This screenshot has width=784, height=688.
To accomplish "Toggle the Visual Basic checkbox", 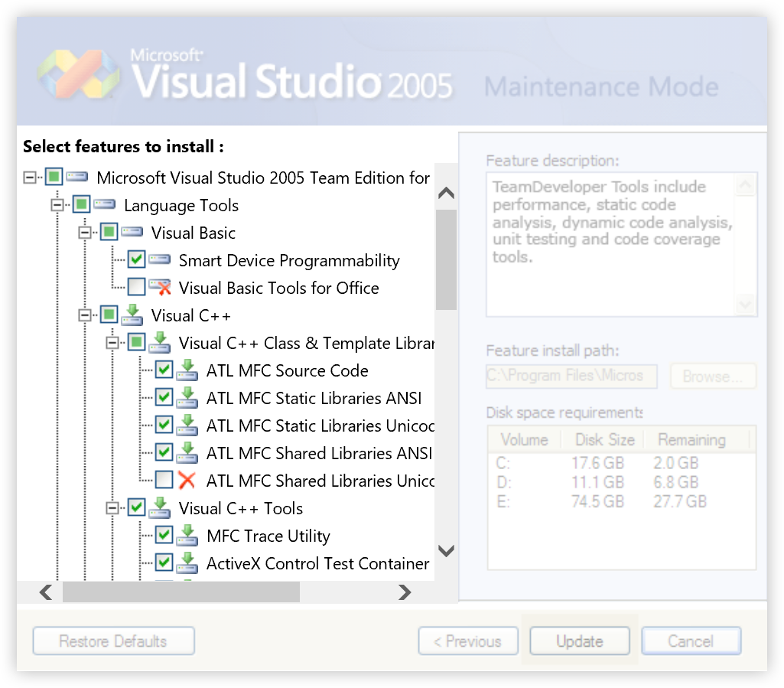I will 109,232.
